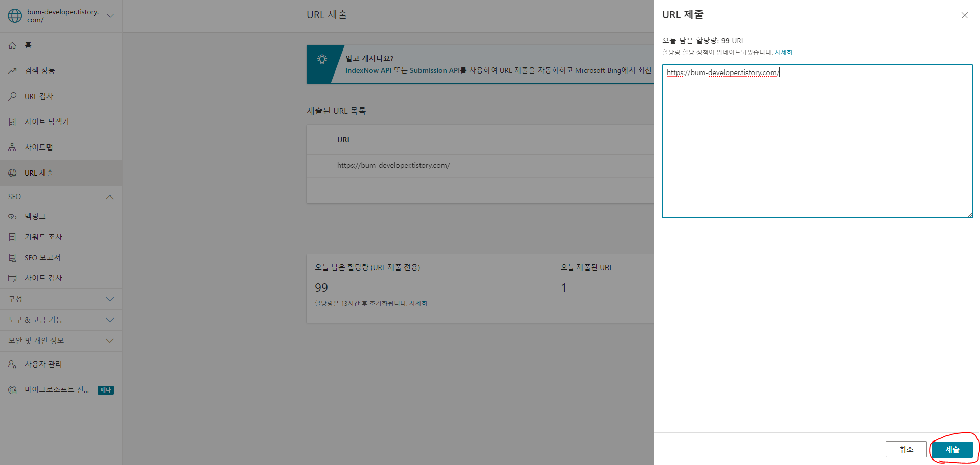980x465 pixels.
Task: Click the remaining quota value 99
Action: tap(321, 288)
